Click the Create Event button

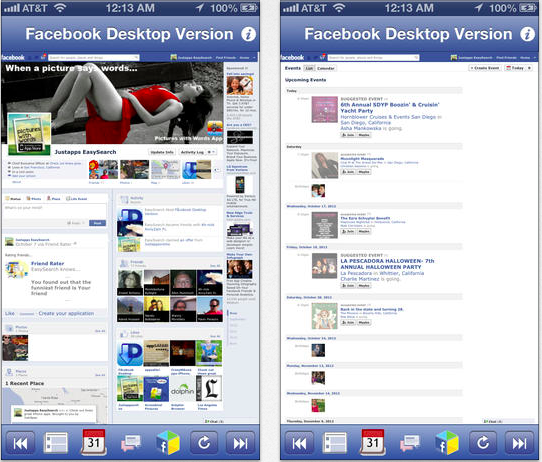485,68
